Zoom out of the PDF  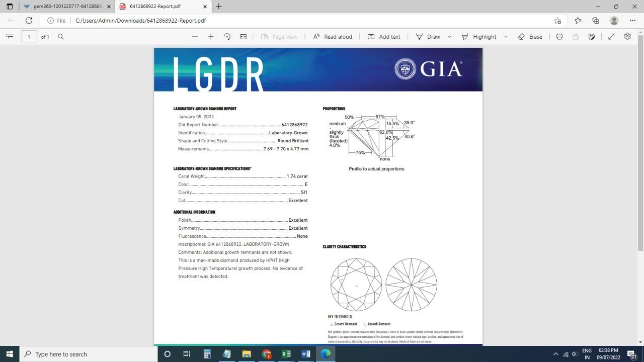[x=195, y=37]
